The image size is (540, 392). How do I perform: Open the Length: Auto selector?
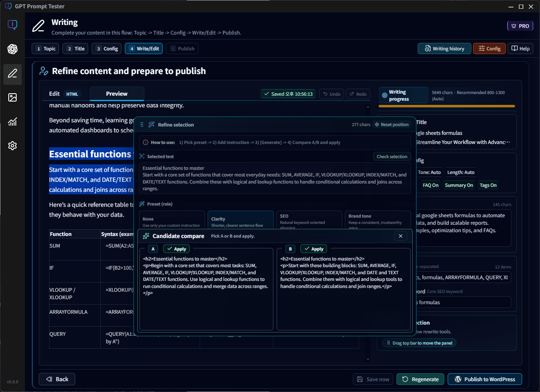[x=461, y=172]
